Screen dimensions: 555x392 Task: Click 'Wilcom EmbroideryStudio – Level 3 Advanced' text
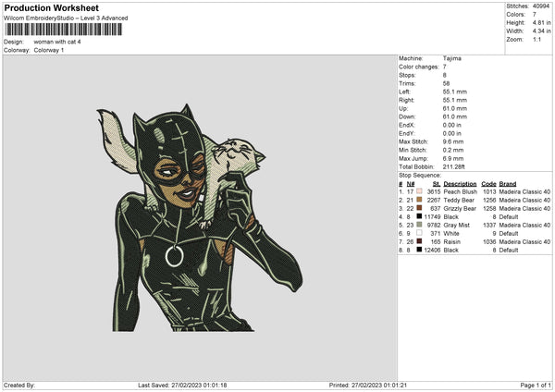[66, 18]
